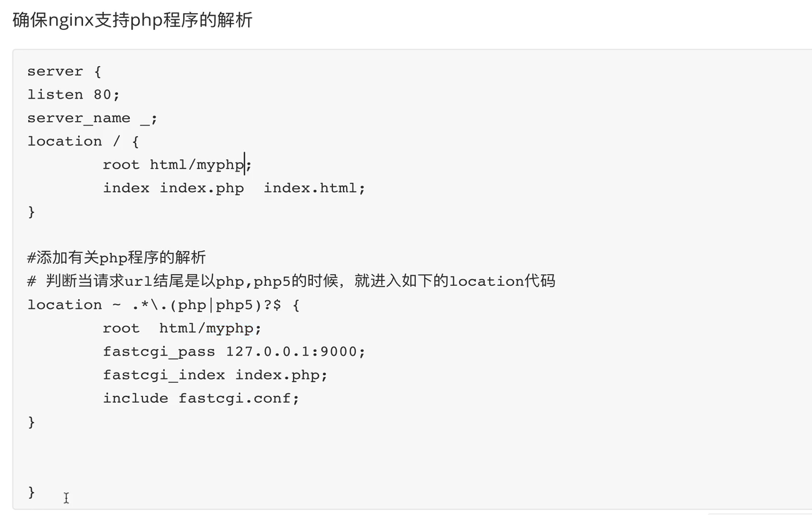Click 'root html/myphp;' in php location block
This screenshot has width=812, height=515.
[182, 328]
